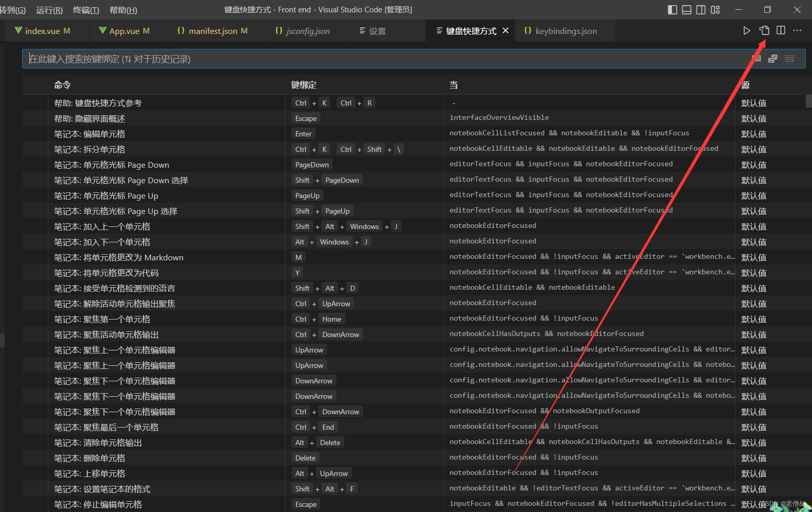This screenshot has height=512, width=812.
Task: Click the braces icon on manifest.json tab
Action: pos(181,31)
